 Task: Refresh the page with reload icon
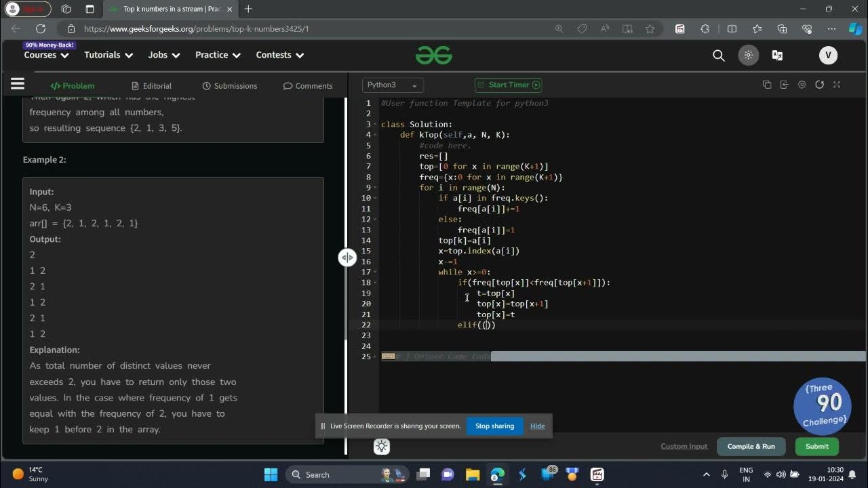pos(41,29)
